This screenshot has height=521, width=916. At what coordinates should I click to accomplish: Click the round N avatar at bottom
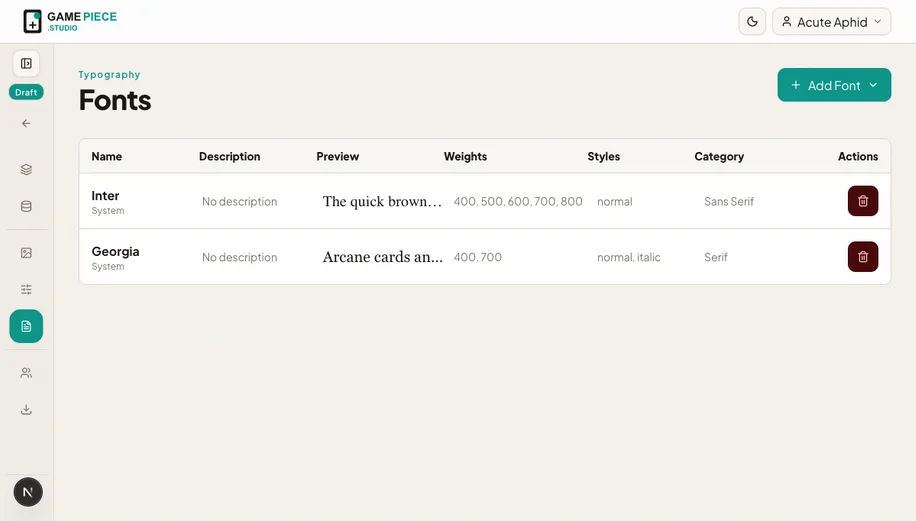[x=28, y=492]
